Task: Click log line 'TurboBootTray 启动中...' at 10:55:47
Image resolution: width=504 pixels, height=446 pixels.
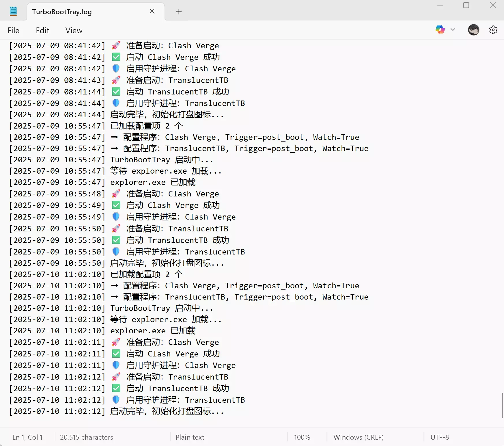Action: (x=111, y=160)
